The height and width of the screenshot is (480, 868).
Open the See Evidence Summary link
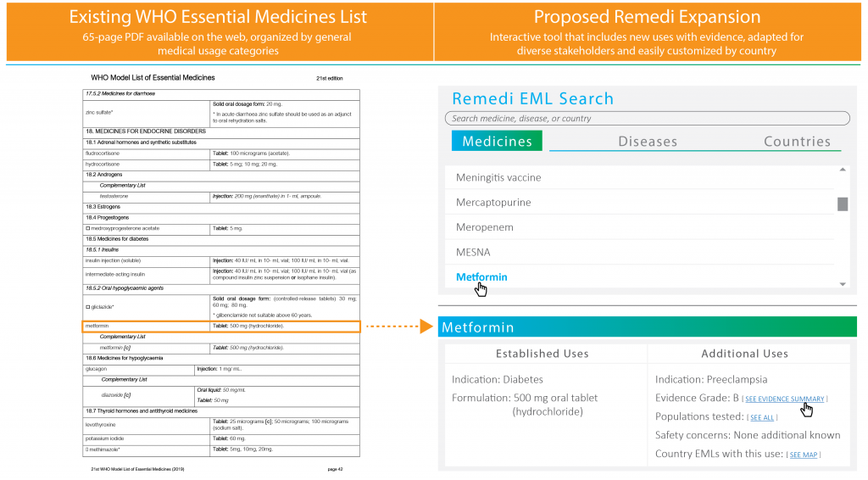[x=784, y=399]
